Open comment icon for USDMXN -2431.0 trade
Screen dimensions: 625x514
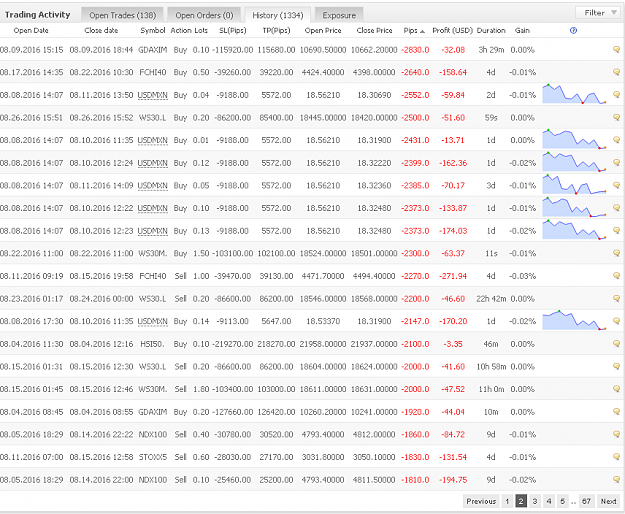(616, 140)
